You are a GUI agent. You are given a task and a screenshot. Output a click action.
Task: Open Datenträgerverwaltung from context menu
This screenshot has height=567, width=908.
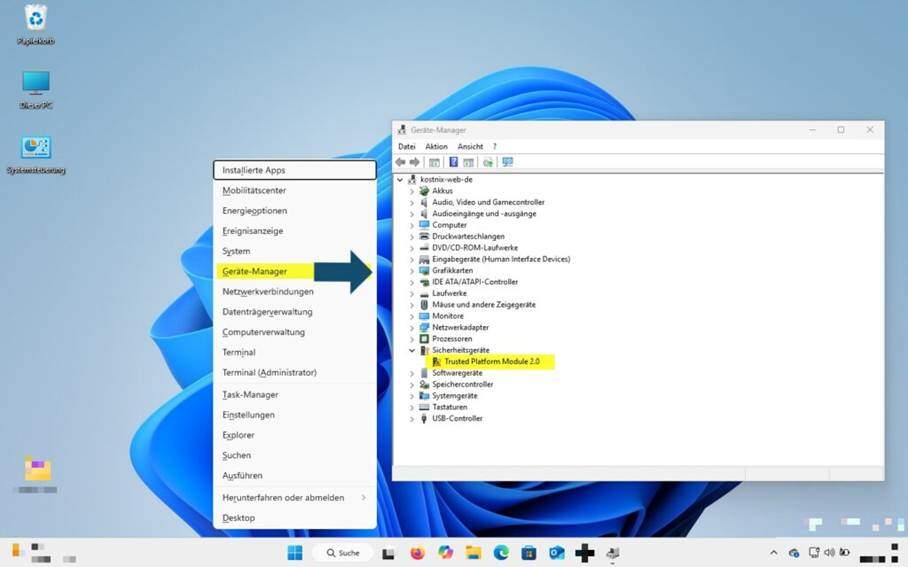coord(295,312)
